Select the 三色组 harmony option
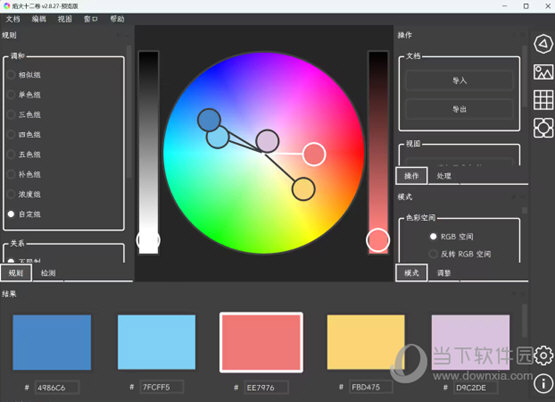The image size is (555, 402). [x=24, y=115]
